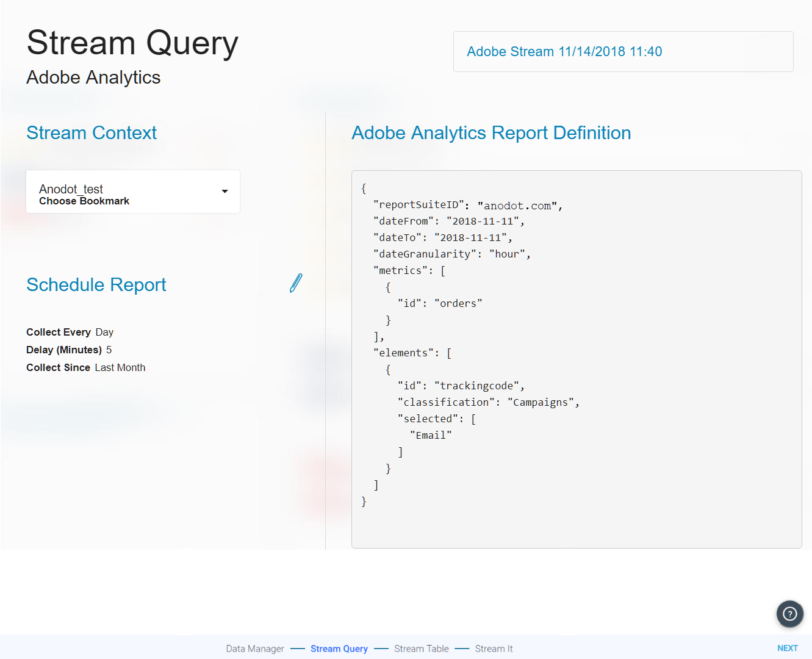The width and height of the screenshot is (812, 659).
Task: Select the Stream Query step
Action: tap(339, 649)
